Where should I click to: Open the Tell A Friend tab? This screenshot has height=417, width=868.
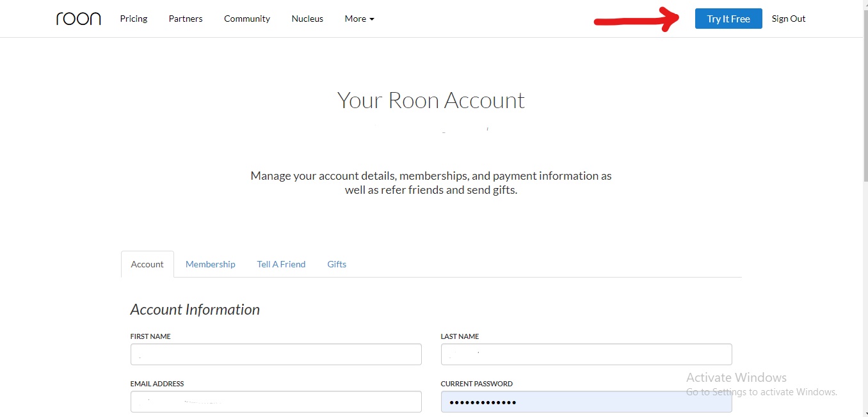point(281,264)
